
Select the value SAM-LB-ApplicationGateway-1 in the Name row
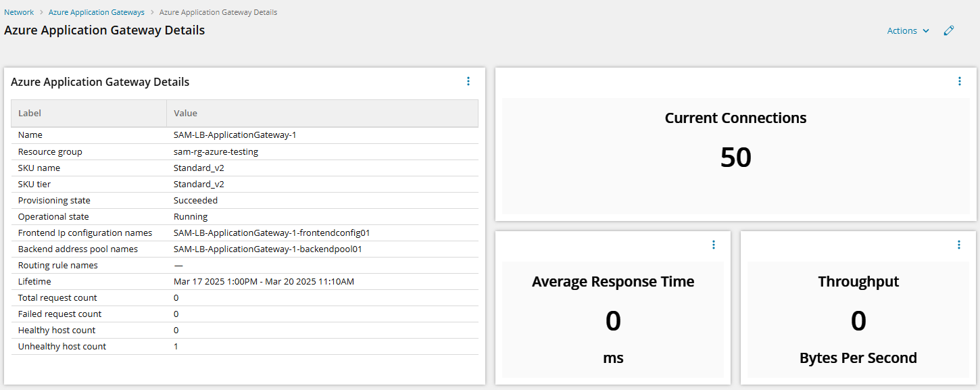(235, 135)
